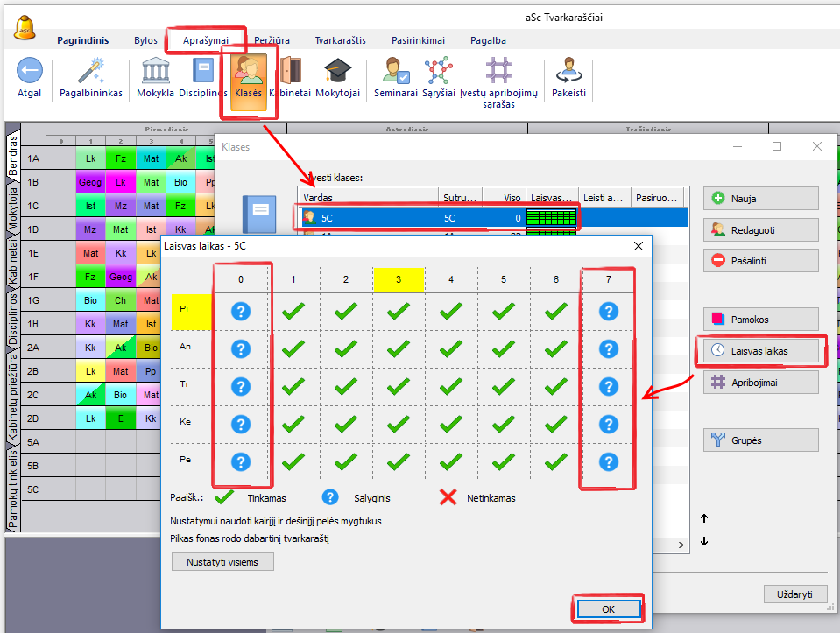This screenshot has height=633, width=840.
Task: Click the green Fz lesson card in row 1A
Action: 121,158
